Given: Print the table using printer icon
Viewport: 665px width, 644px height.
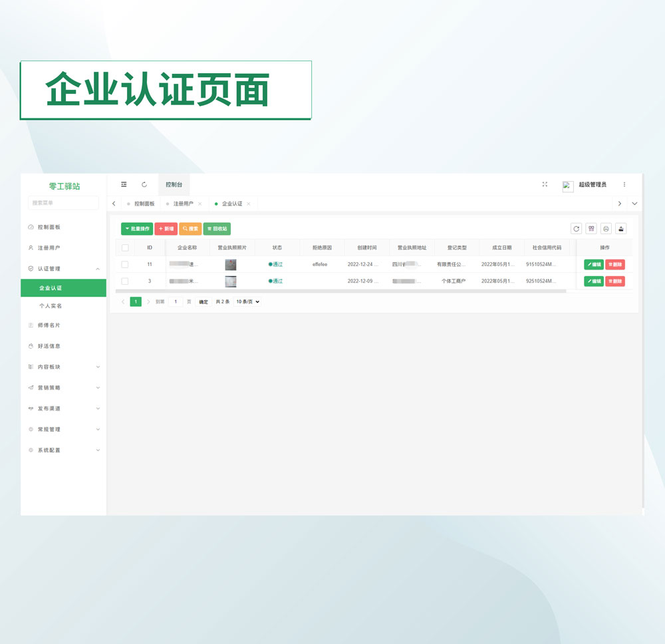Looking at the screenshot, I should point(606,229).
